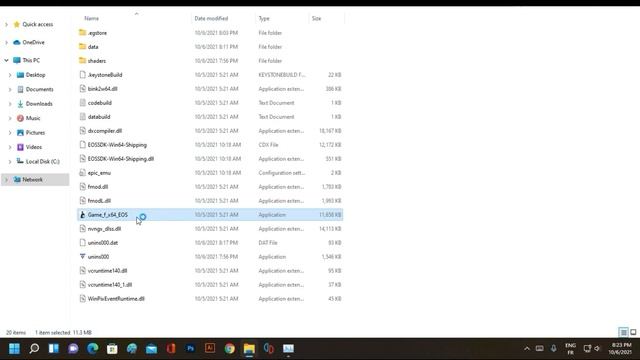The height and width of the screenshot is (360, 640).
Task: Click the microphone tray icon
Action: tap(553, 348)
